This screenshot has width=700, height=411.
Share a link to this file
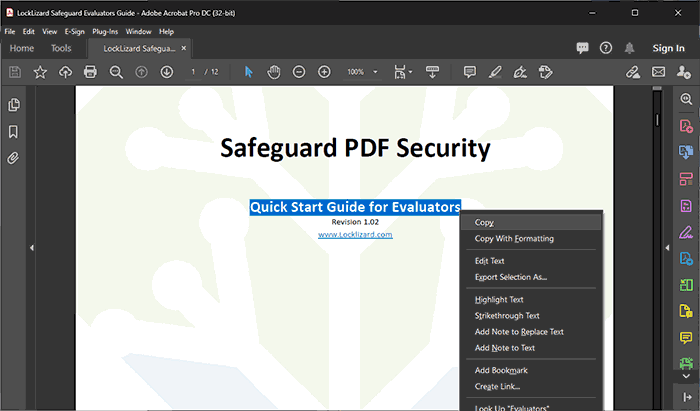point(633,72)
